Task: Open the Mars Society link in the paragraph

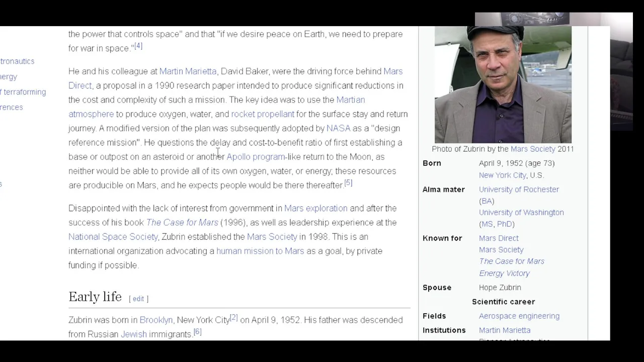Action: 272,237
